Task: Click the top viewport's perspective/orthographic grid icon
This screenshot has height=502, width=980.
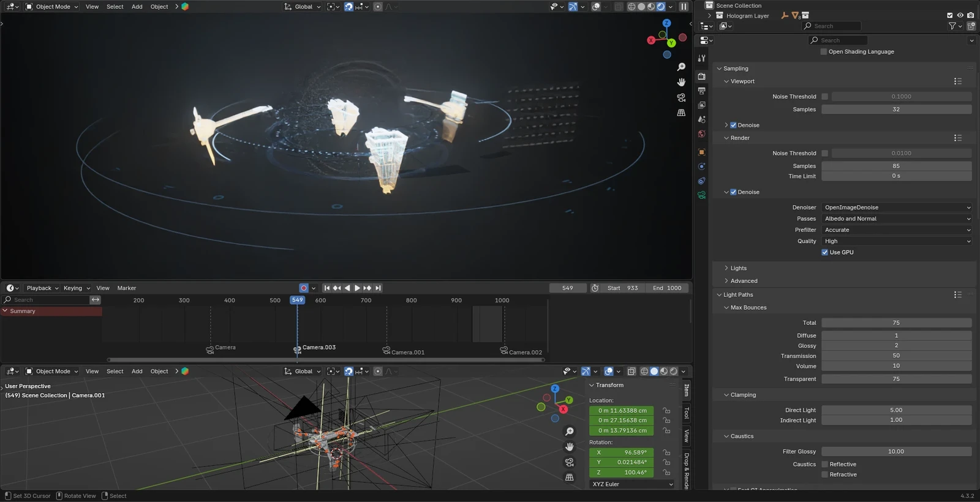Action: pyautogui.click(x=681, y=113)
